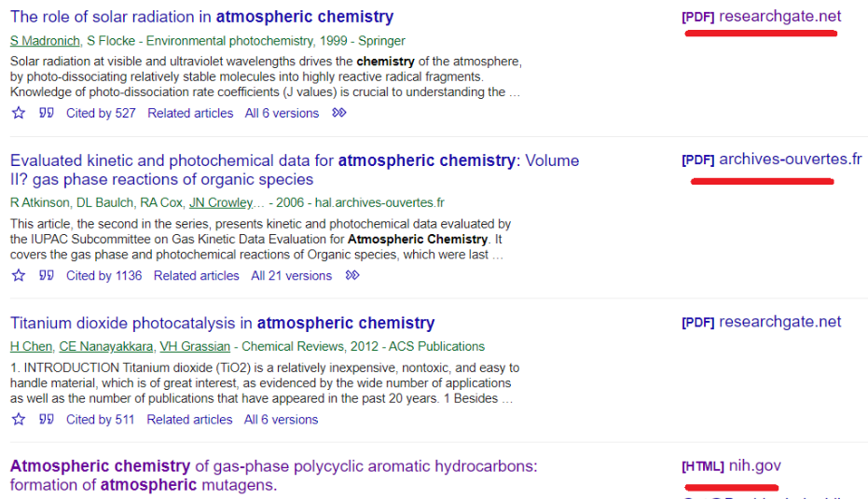Star the Evaluated kinetic and photochemical data article
The width and height of the screenshot is (868, 499).
(19, 275)
